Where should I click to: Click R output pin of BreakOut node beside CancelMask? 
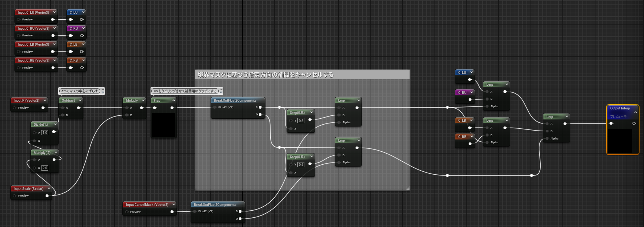[240, 211]
